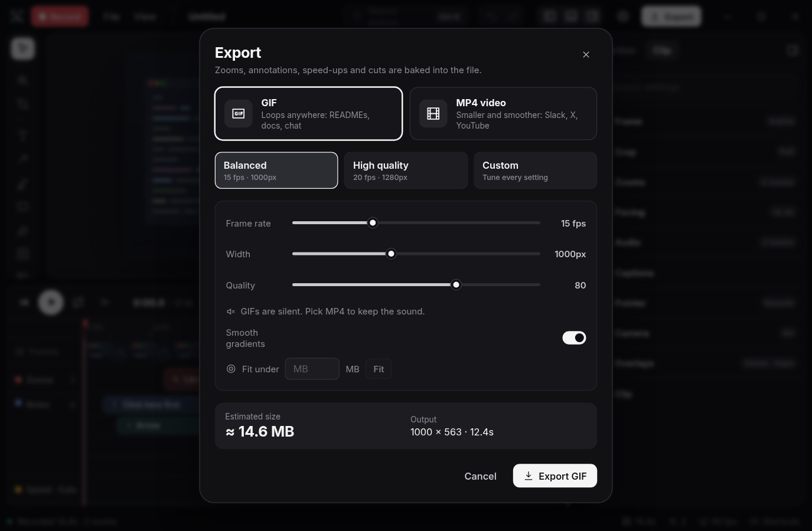Click the estimated size 14.6 MB text
This screenshot has width=812, height=531.
[x=260, y=432]
